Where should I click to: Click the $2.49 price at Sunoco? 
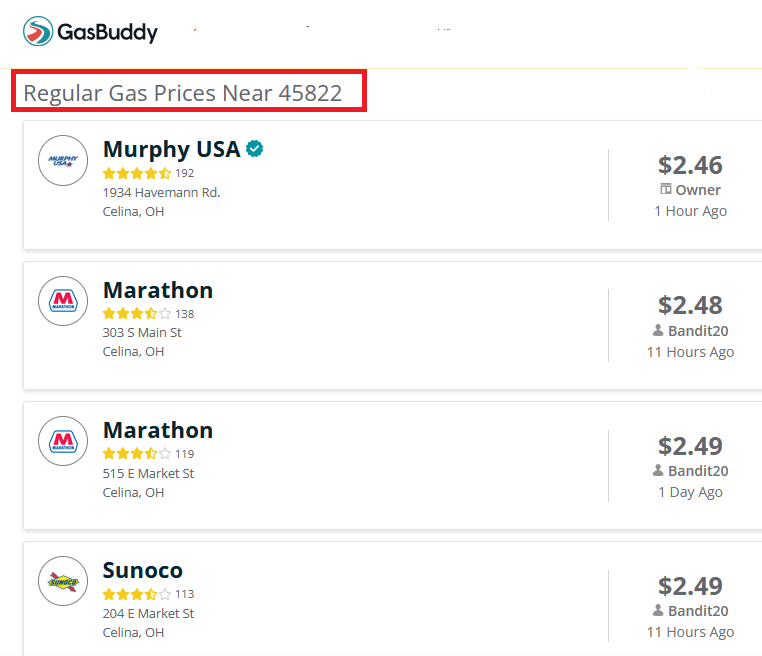point(690,586)
